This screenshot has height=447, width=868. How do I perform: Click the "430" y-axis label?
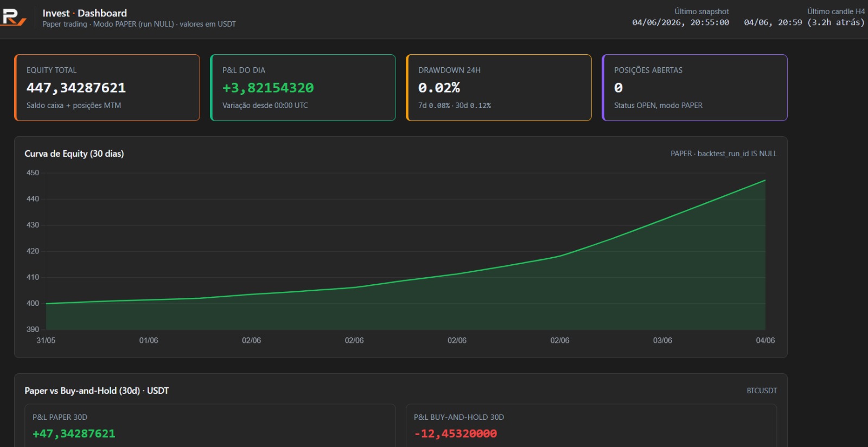[33, 225]
